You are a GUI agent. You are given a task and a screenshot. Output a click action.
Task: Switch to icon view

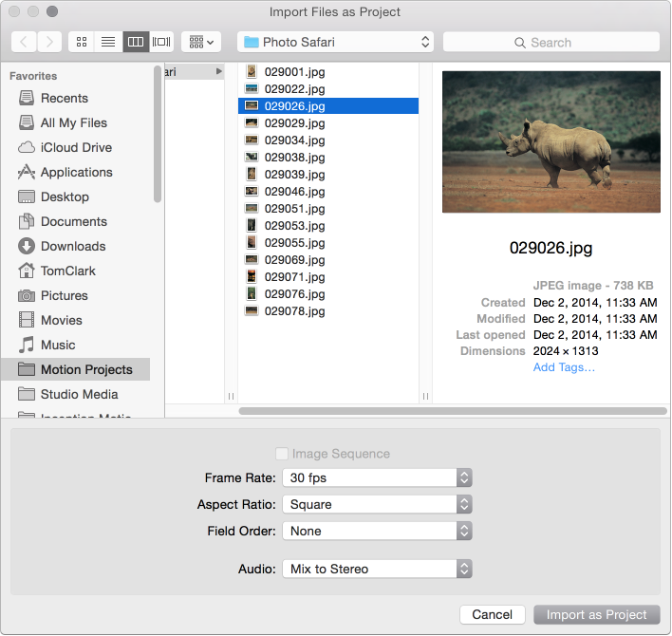tap(82, 42)
